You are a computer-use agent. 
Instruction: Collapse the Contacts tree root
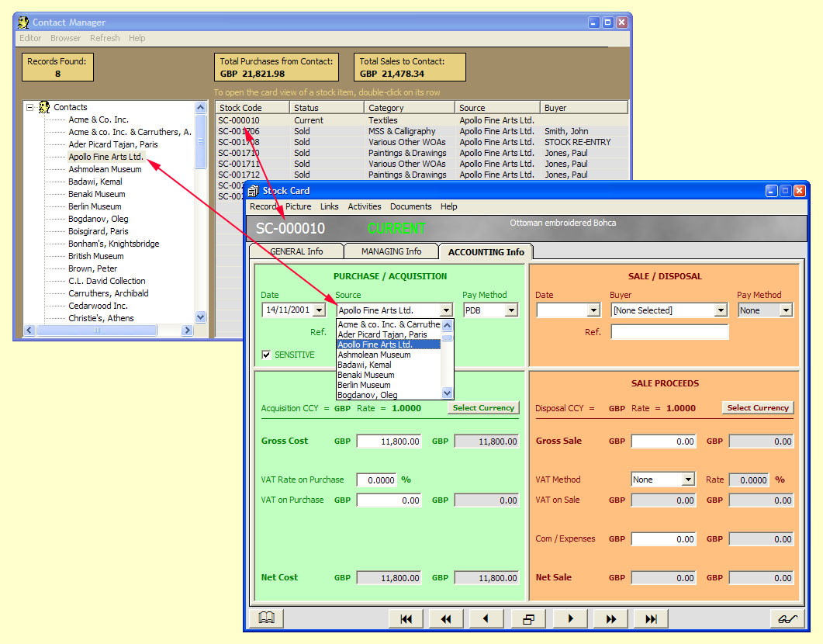[x=30, y=107]
